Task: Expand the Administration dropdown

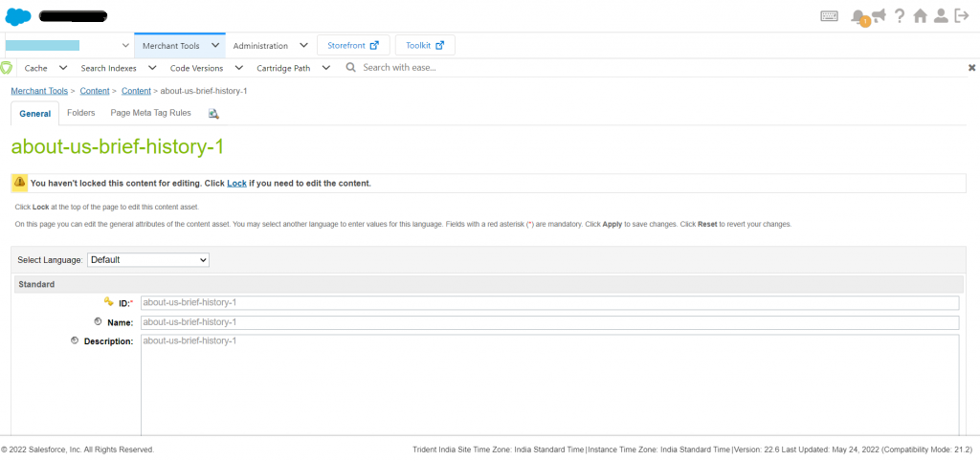Action: 270,45
